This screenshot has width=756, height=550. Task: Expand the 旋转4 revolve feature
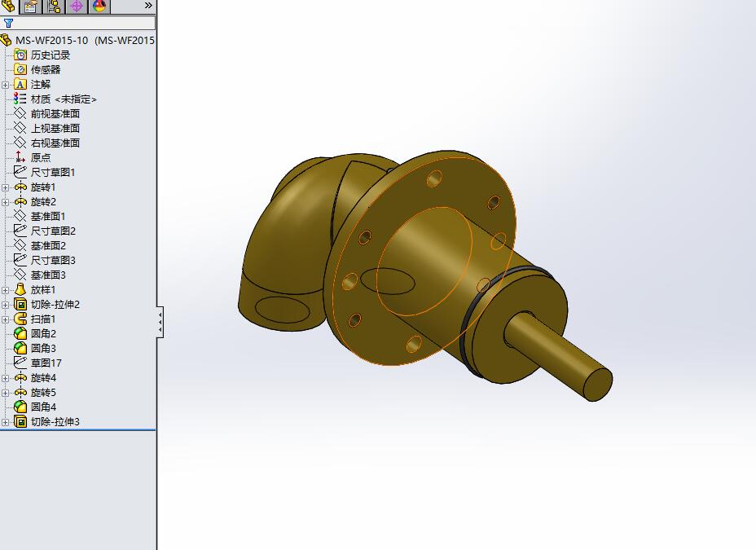pyautogui.click(x=6, y=378)
